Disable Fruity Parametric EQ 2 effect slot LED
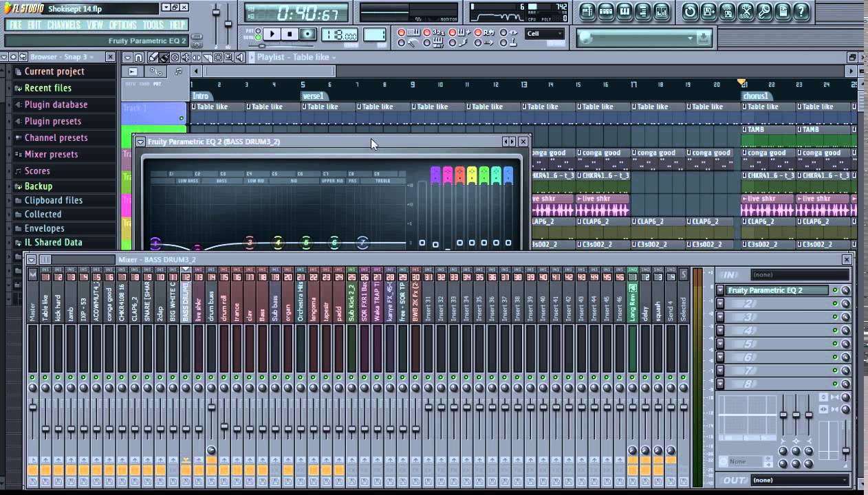This screenshot has height=495, width=868. pos(835,290)
